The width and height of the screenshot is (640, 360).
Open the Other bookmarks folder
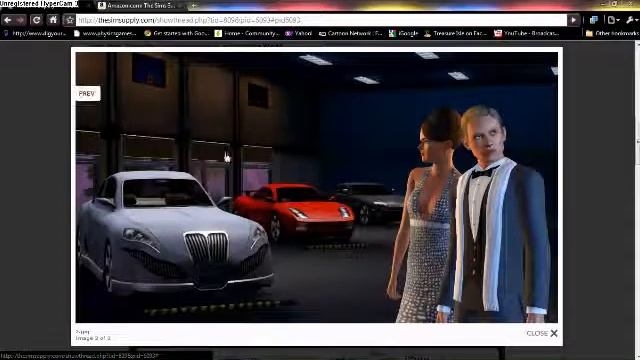tap(612, 33)
